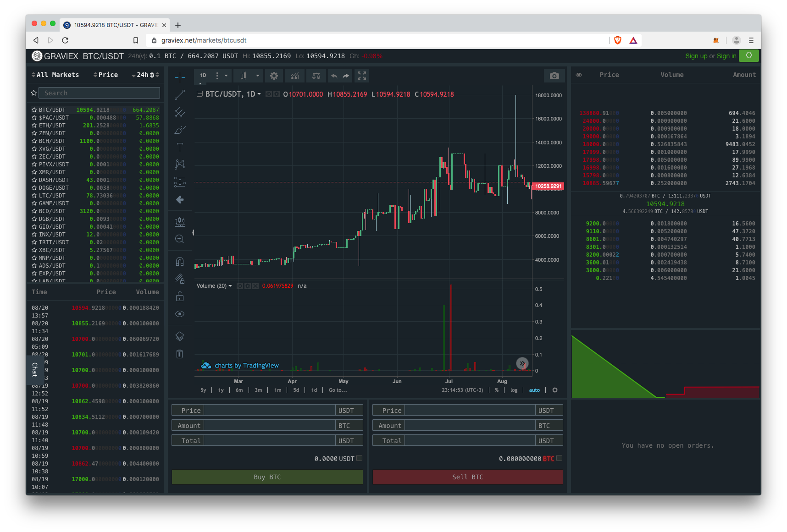The height and width of the screenshot is (532, 787).
Task: Sort markets by 24h volume selector
Action: 145,75
